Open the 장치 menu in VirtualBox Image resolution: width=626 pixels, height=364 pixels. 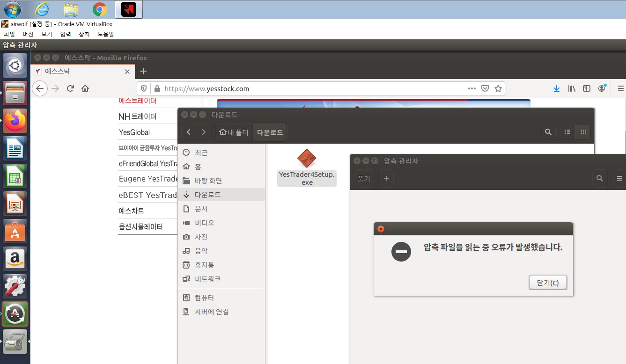(84, 34)
